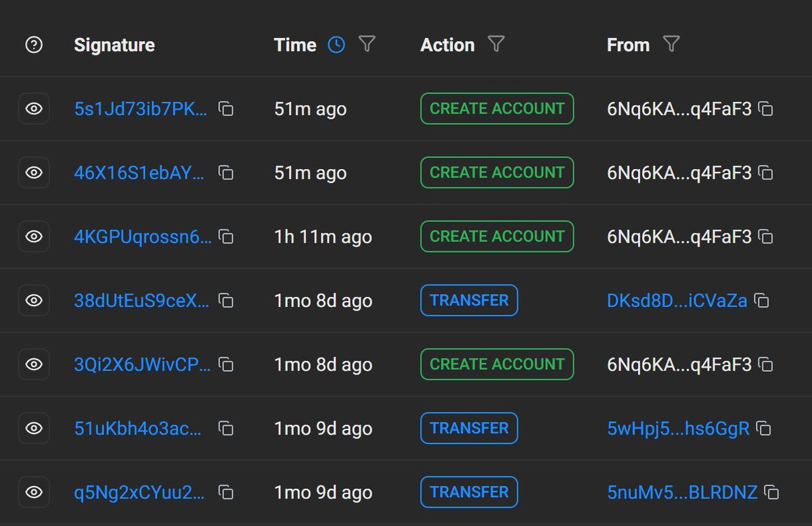Image resolution: width=812 pixels, height=526 pixels.
Task: View details eye icon for 3Qi2X6JWivCP row
Action: tap(34, 364)
